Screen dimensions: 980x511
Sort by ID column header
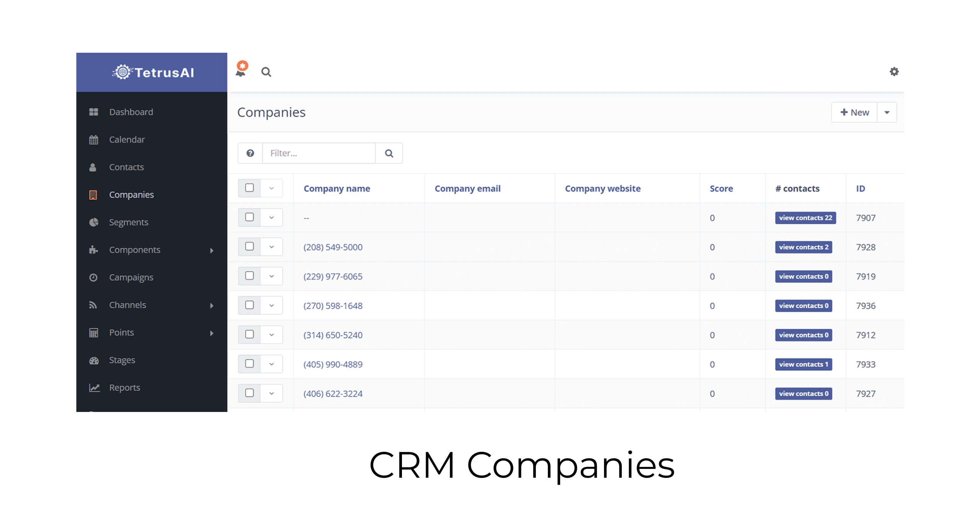(860, 189)
